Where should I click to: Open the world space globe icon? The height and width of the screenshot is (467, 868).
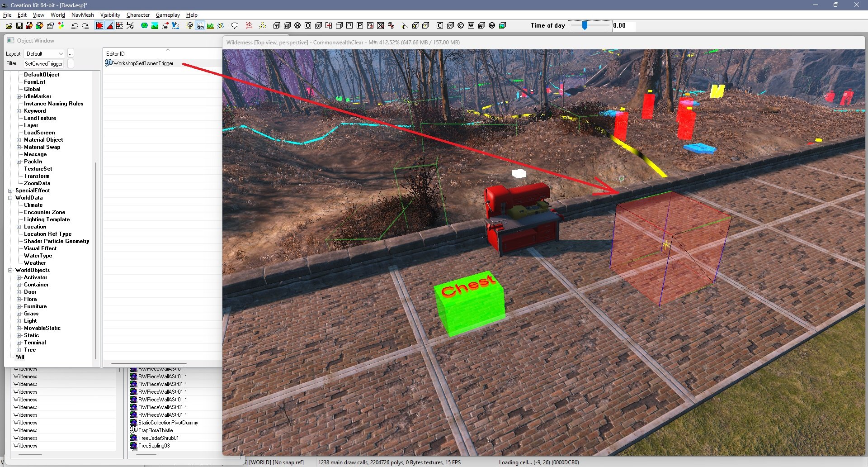144,26
